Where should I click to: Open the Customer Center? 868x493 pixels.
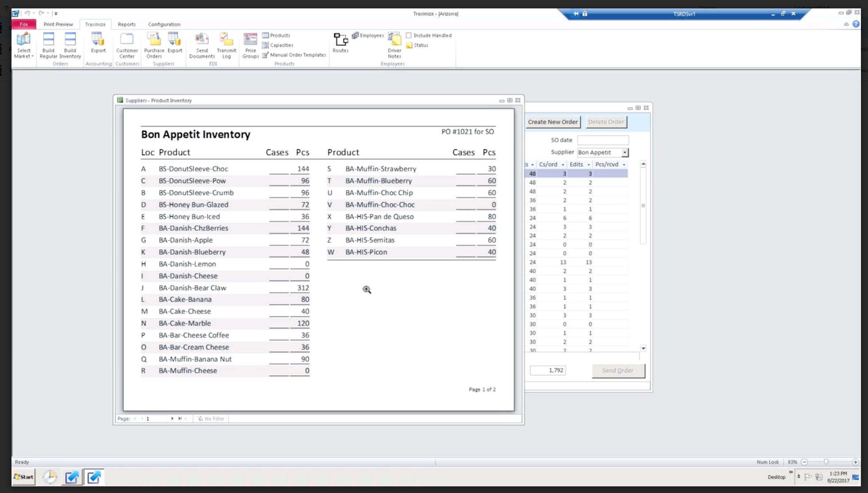127,45
